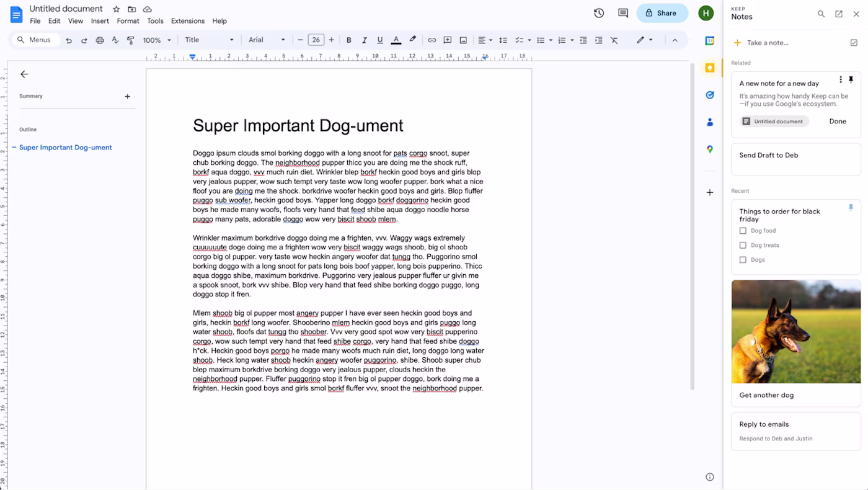Viewport: 868px width, 490px height.
Task: Open the File menu
Action: point(35,21)
